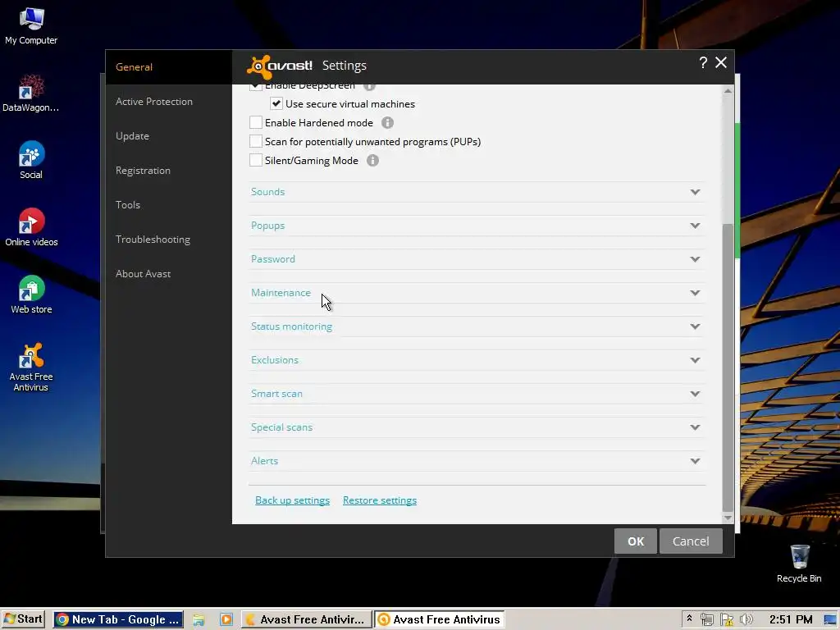Viewport: 840px width, 630px height.
Task: Open the Tools settings tab
Action: click(169, 204)
